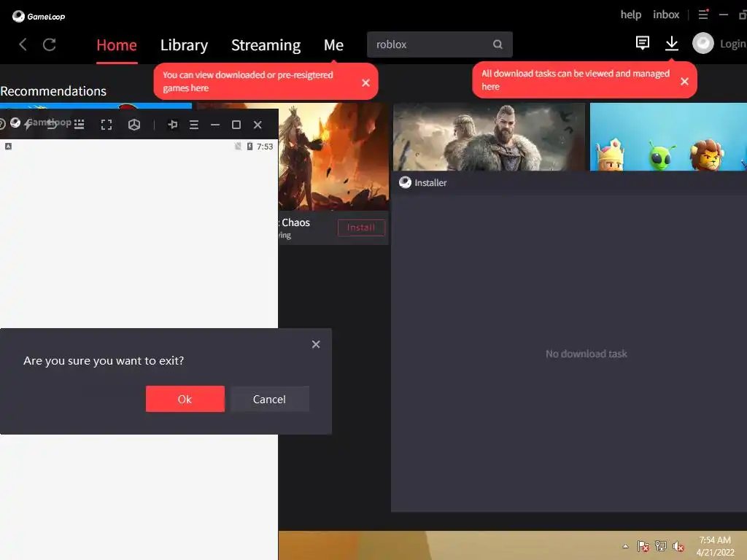Open the Streaming tab

point(266,45)
